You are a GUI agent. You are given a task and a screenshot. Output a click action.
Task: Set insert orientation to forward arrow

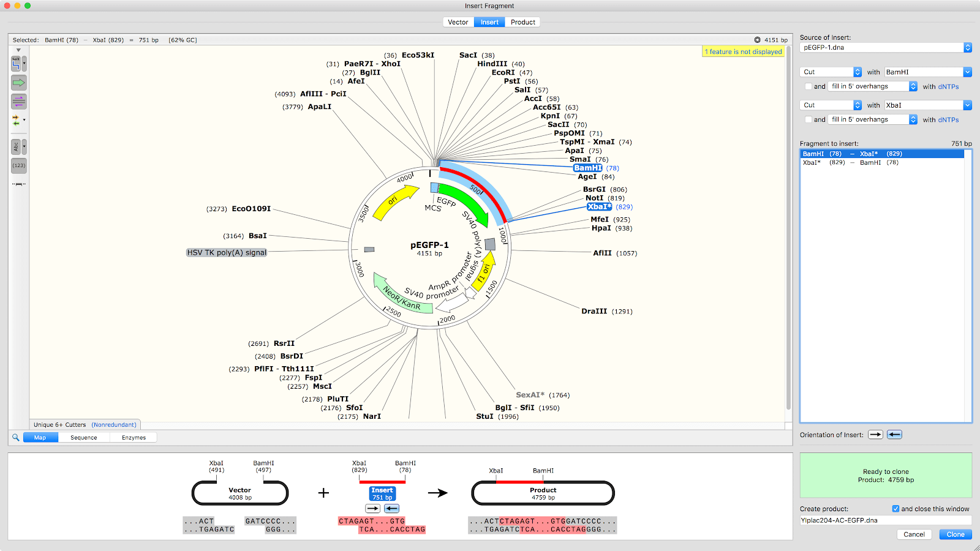[875, 435]
